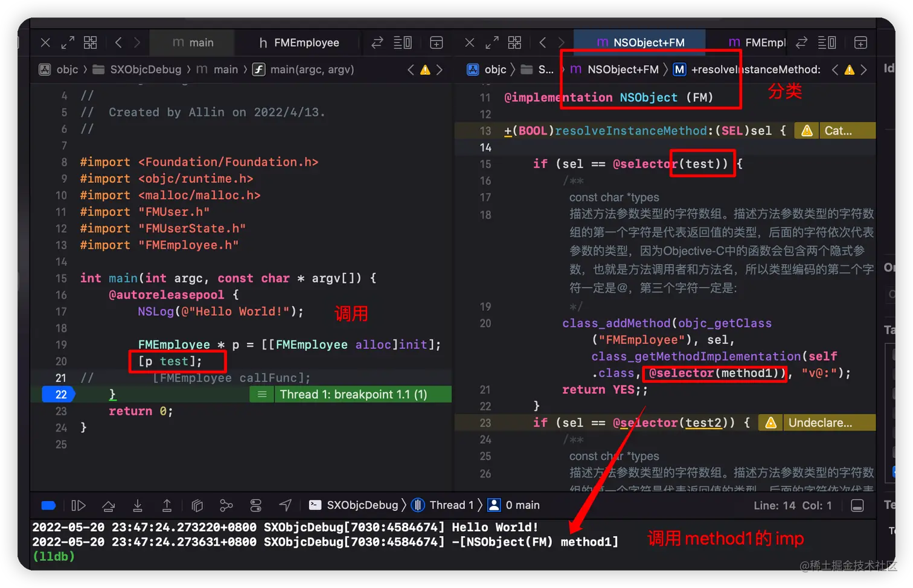Choose the 0 main stack frame
Image resolution: width=913 pixels, height=588 pixels.
(513, 505)
